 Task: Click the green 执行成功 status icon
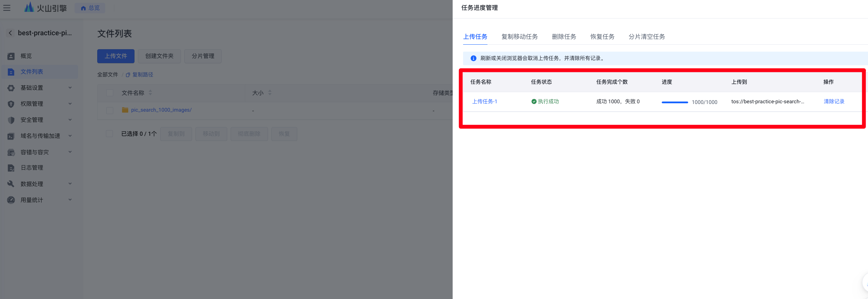click(x=534, y=102)
